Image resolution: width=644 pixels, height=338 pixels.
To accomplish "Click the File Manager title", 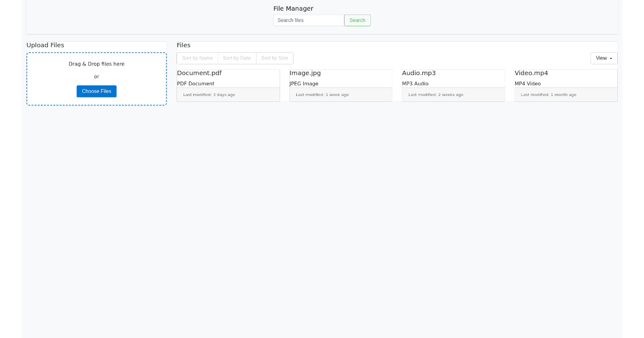I will tap(293, 9).
